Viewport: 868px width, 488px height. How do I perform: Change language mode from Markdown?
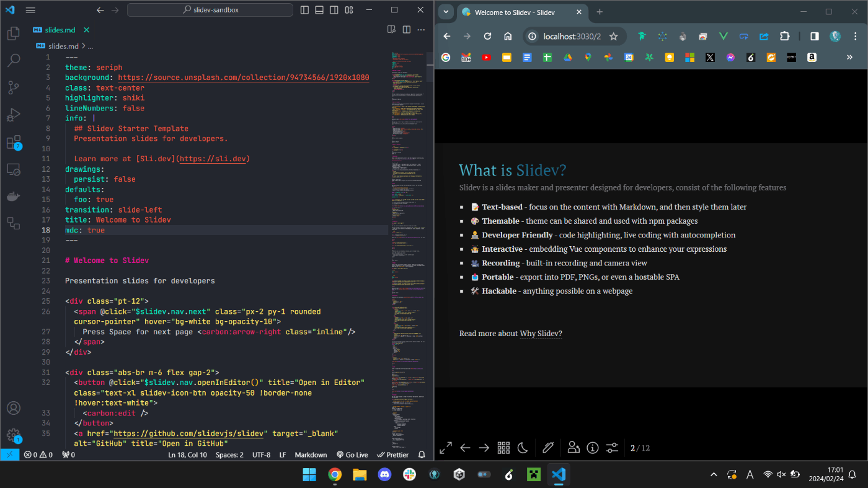click(311, 455)
